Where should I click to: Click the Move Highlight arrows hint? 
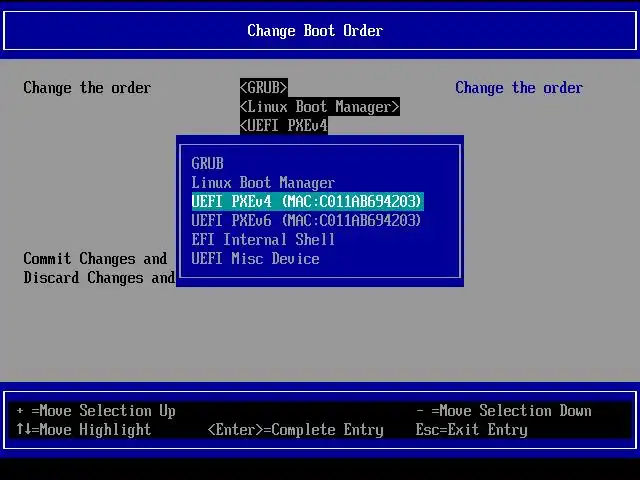(x=84, y=429)
